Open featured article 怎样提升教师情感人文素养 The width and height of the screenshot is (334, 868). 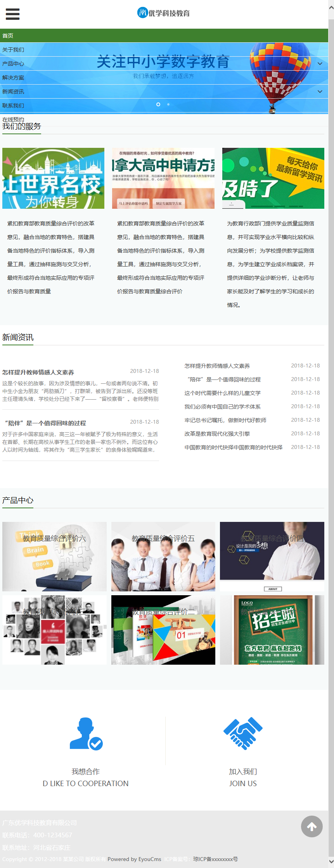click(x=38, y=372)
